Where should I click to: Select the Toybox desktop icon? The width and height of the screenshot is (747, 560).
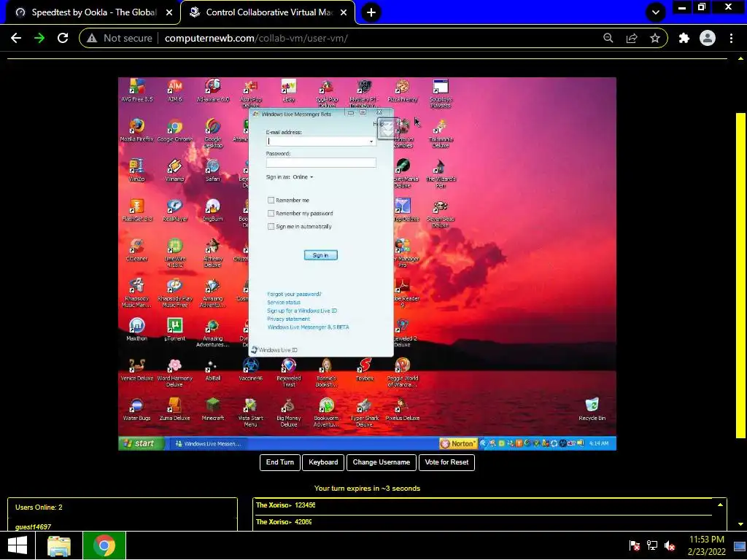pyautogui.click(x=365, y=370)
